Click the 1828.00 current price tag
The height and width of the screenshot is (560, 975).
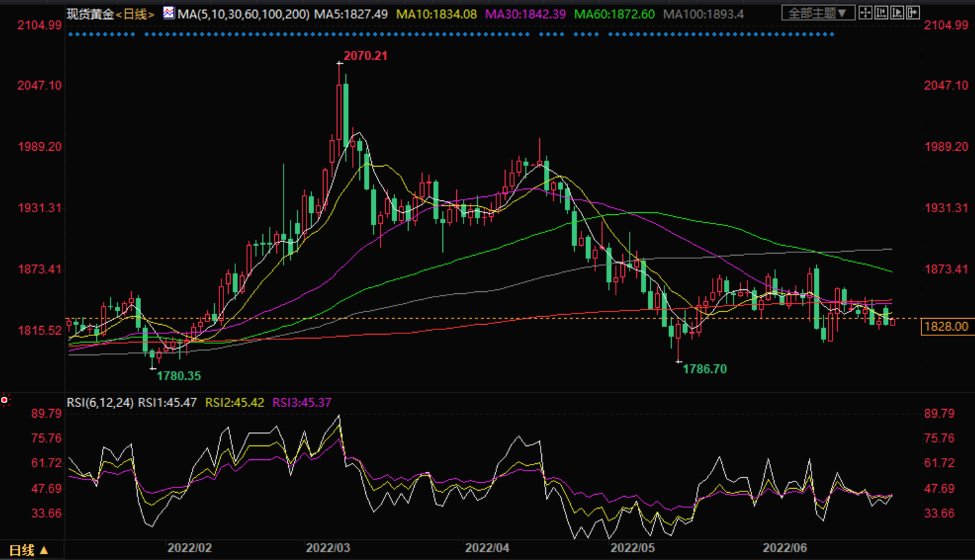tap(946, 327)
